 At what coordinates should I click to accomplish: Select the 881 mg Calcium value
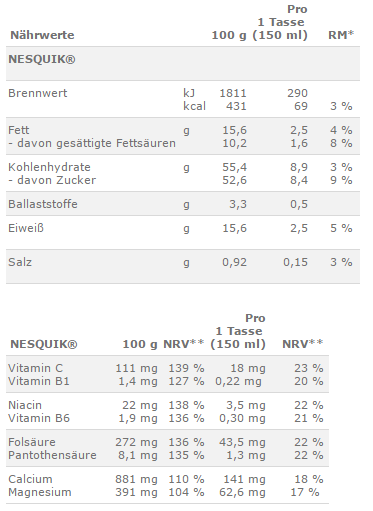click(136, 479)
